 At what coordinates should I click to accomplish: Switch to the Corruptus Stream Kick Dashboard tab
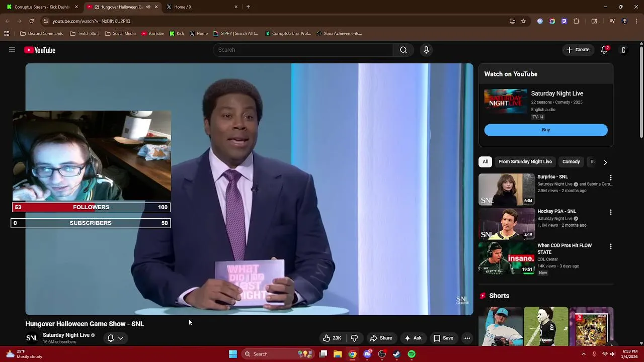42,7
